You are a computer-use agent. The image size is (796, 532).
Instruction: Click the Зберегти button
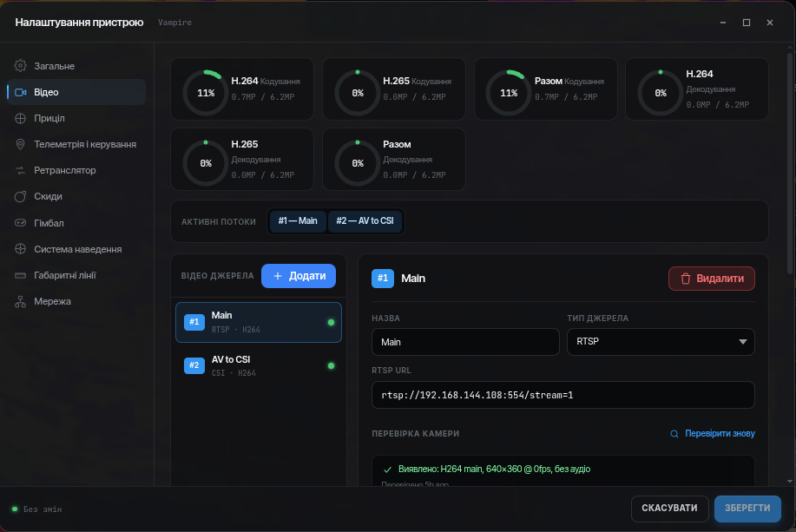(x=747, y=509)
